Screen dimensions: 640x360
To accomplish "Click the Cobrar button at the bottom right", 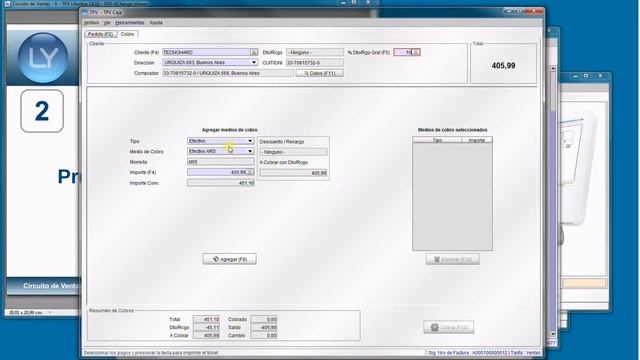I will [449, 327].
